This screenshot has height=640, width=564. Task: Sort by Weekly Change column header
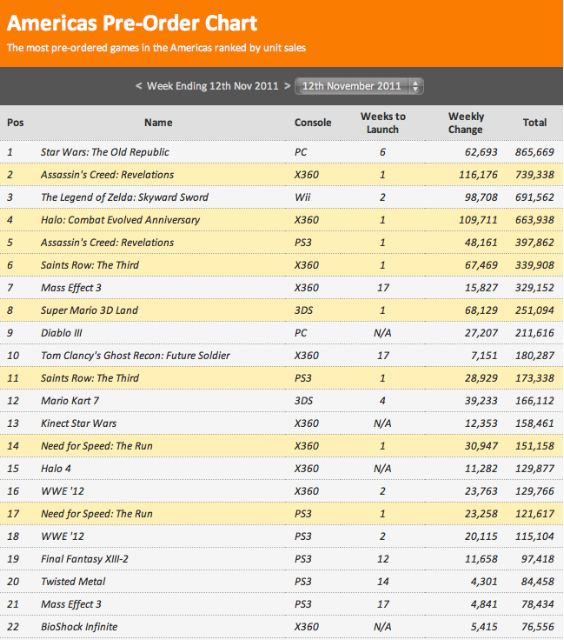tap(466, 123)
